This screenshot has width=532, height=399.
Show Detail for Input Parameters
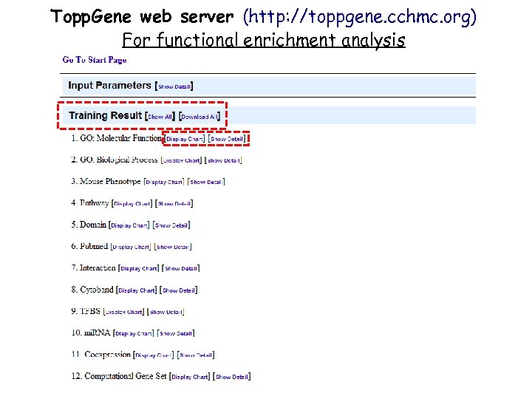[174, 86]
